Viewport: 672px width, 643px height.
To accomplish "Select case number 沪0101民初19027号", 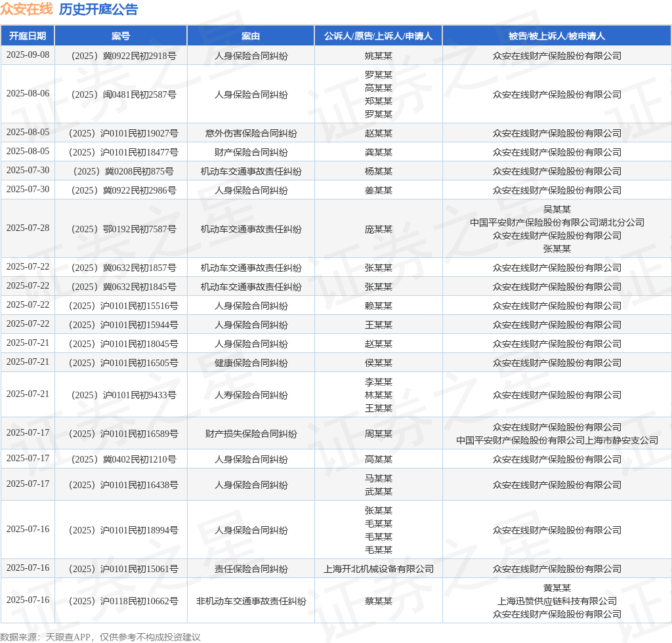I will 123,133.
